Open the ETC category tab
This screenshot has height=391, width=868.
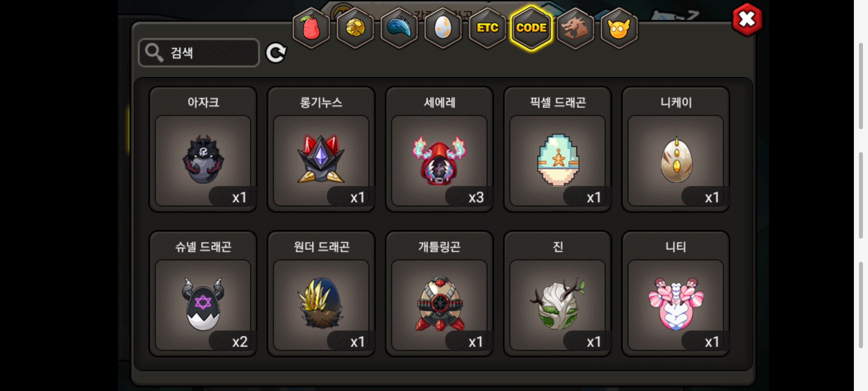point(487,28)
